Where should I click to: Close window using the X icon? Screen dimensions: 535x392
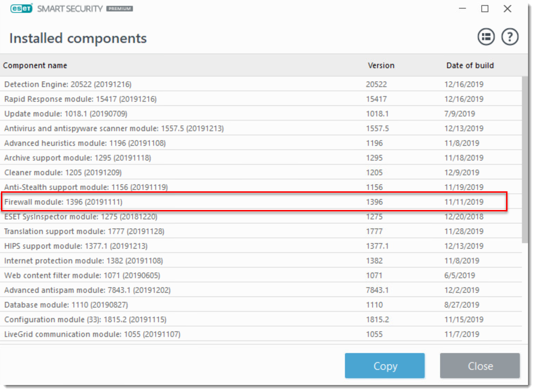(507, 8)
